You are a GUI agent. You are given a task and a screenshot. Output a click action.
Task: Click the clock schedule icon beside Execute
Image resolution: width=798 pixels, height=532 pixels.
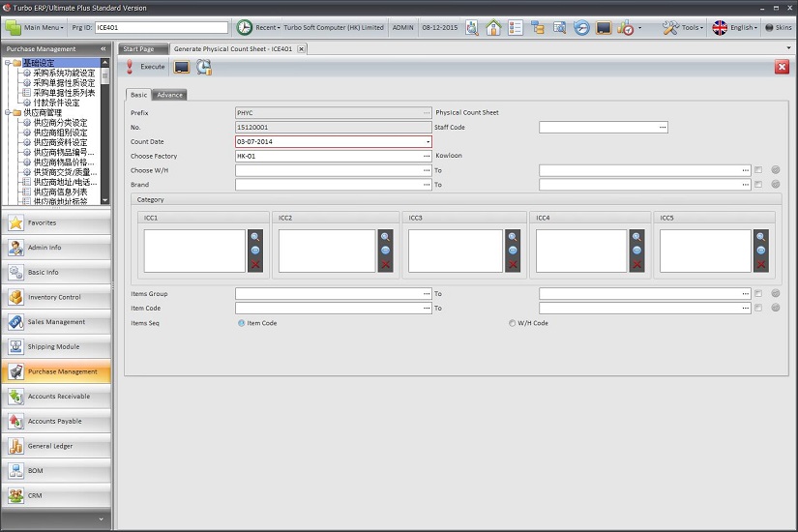204,67
